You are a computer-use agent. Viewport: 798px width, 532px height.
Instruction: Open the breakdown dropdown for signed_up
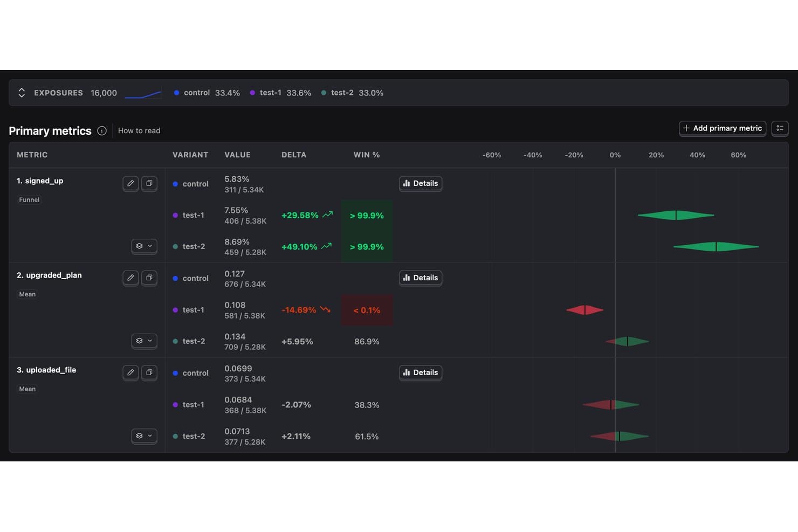click(144, 246)
